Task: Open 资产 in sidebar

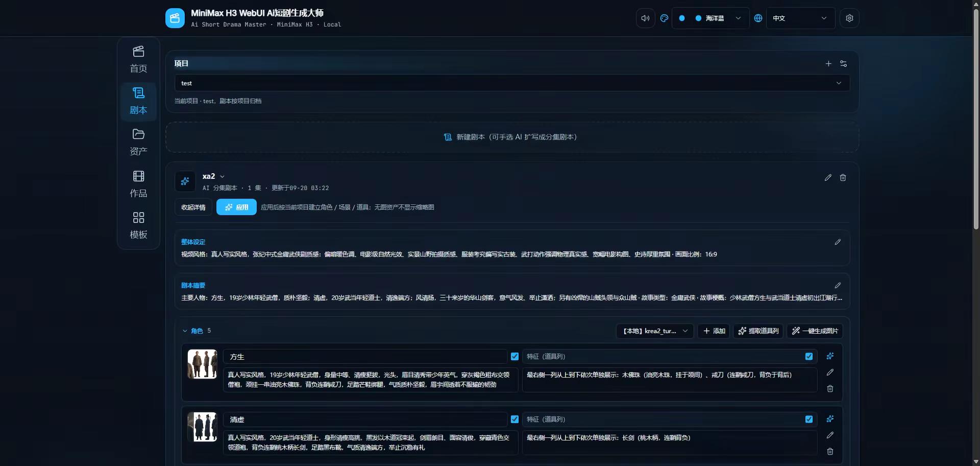Action: tap(138, 143)
